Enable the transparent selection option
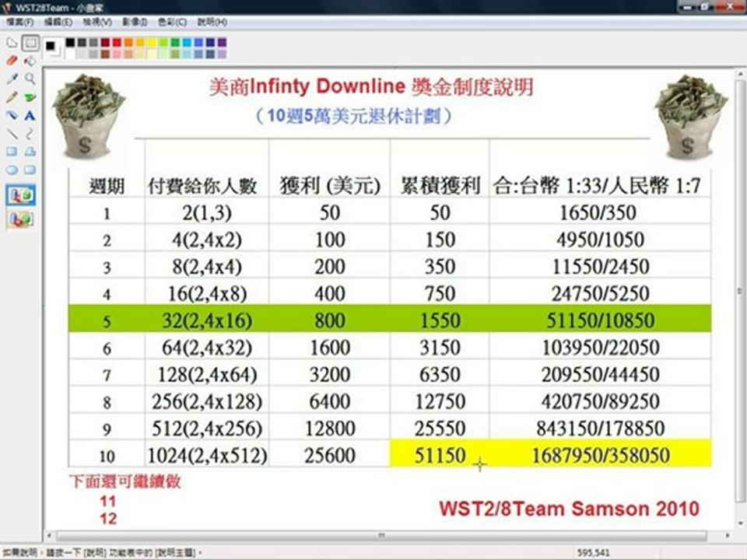747x560 pixels. coord(20,219)
